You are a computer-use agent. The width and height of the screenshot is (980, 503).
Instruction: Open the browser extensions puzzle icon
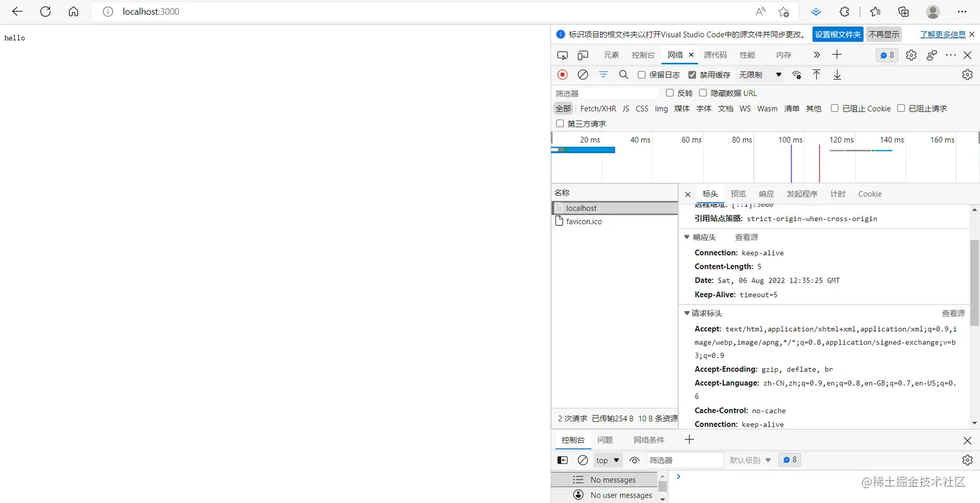coord(845,12)
